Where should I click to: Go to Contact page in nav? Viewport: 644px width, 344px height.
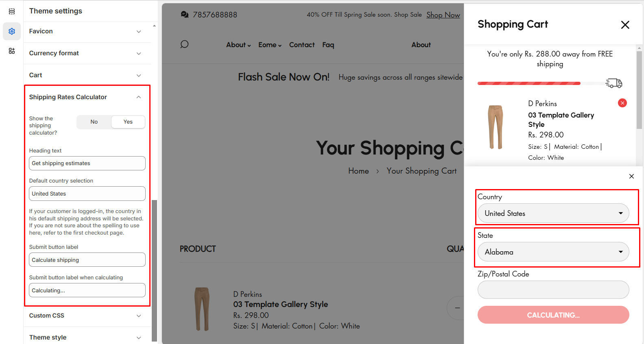(x=302, y=45)
